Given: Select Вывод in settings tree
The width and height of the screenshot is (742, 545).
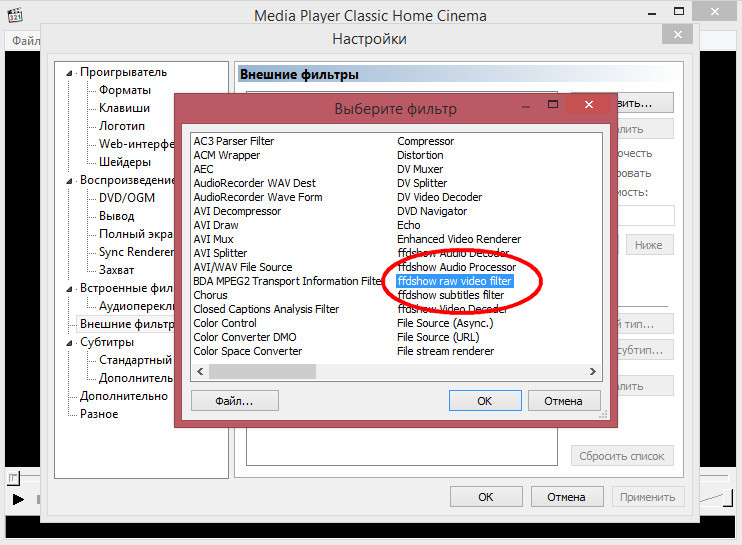Looking at the screenshot, I should click(x=116, y=216).
